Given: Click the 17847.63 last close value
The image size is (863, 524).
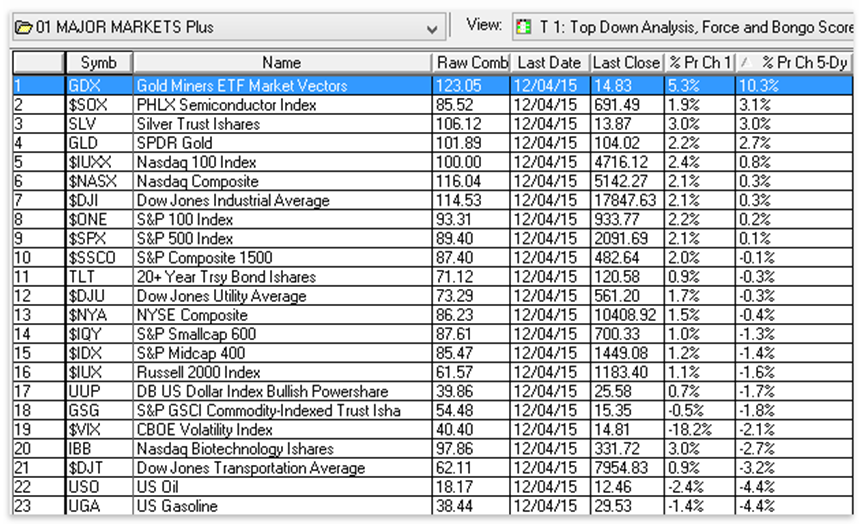Looking at the screenshot, I should coord(625,200).
